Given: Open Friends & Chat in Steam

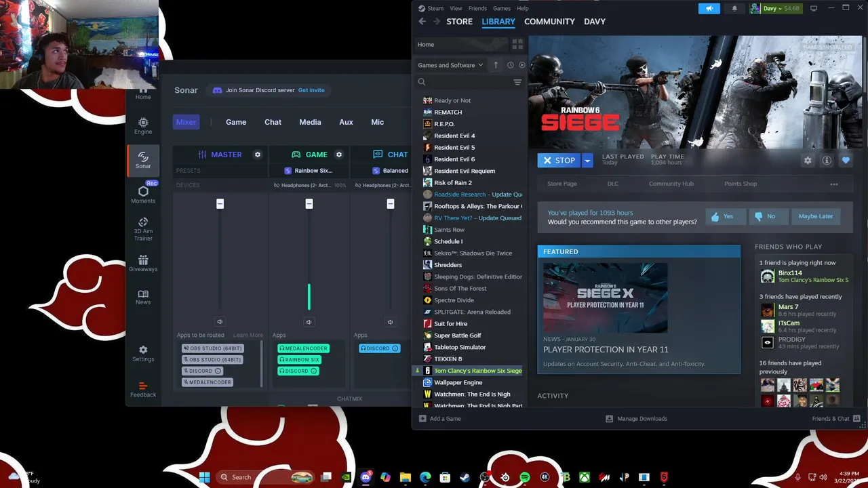Looking at the screenshot, I should pyautogui.click(x=835, y=419).
